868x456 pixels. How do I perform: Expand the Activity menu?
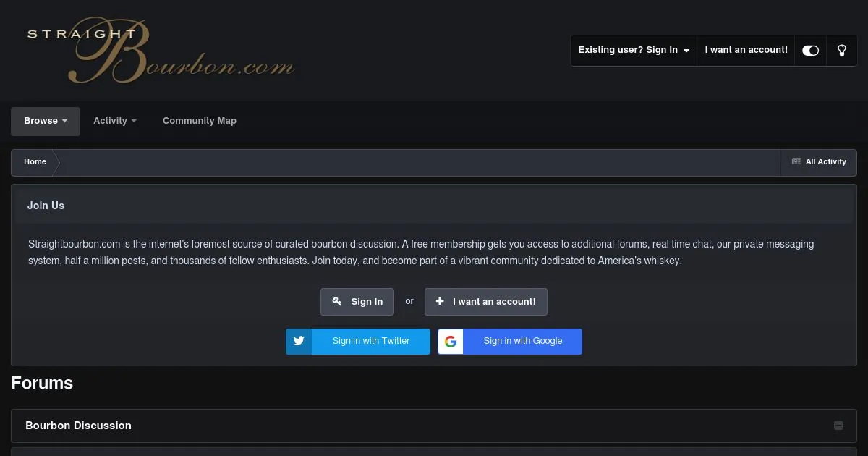pos(115,122)
